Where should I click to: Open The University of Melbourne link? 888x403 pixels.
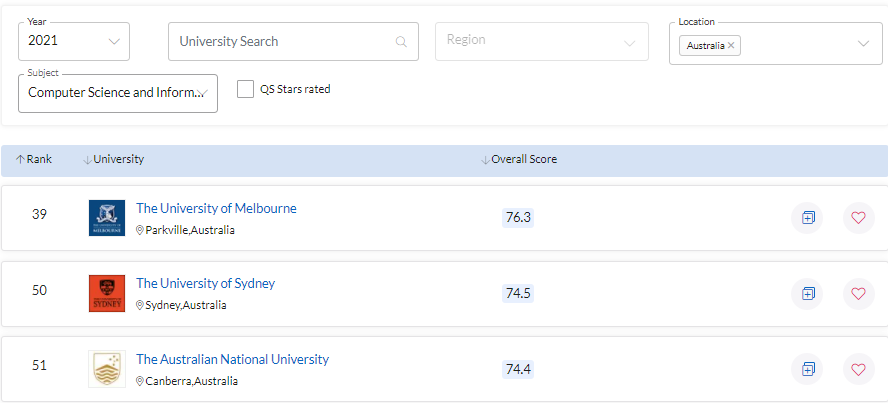coord(216,208)
